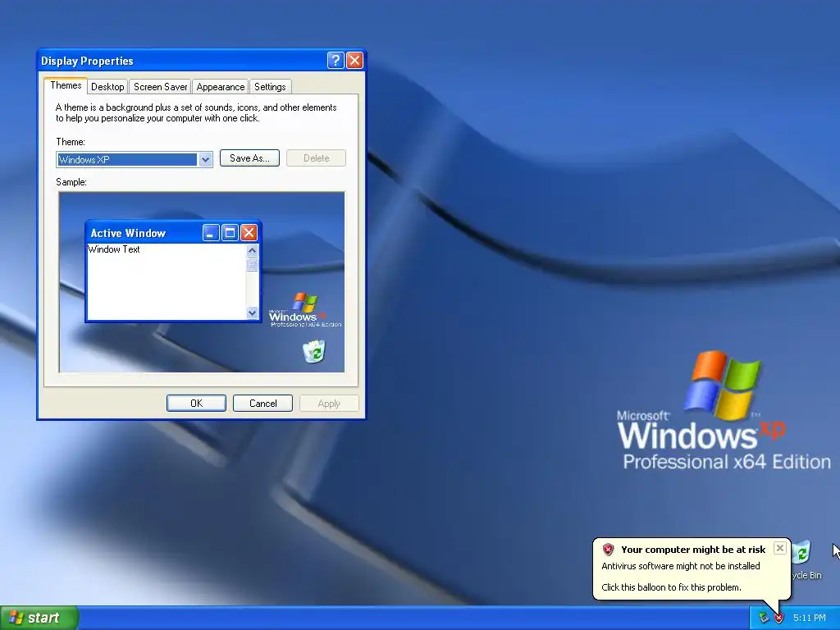840x630 pixels.
Task: Click the sample Active Window maximize icon
Action: (230, 232)
